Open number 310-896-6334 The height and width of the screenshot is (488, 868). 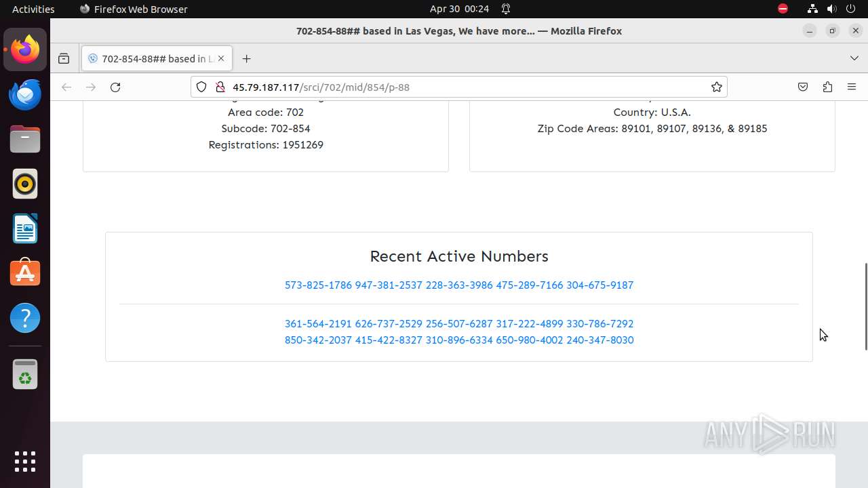[459, 340]
